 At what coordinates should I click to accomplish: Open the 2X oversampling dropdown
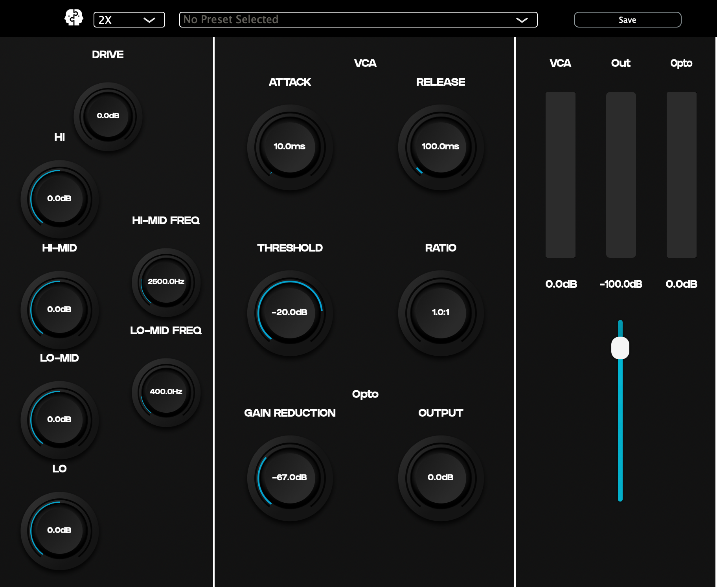pyautogui.click(x=129, y=20)
